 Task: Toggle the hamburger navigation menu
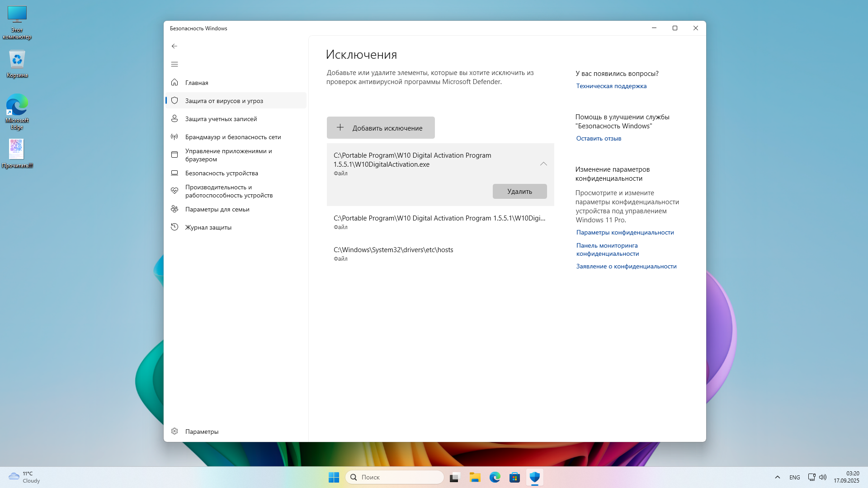(175, 64)
